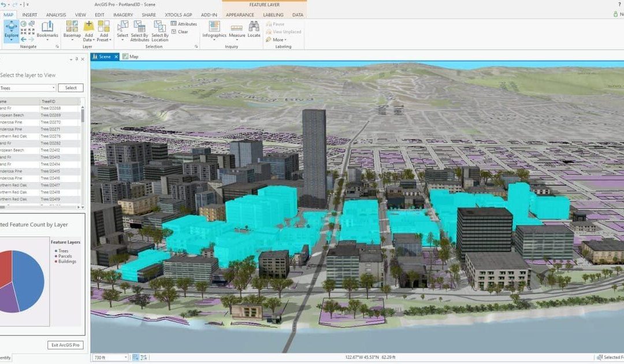This screenshot has height=364, width=624.
Task: Open the SHARE ribbon tab
Action: 149,14
